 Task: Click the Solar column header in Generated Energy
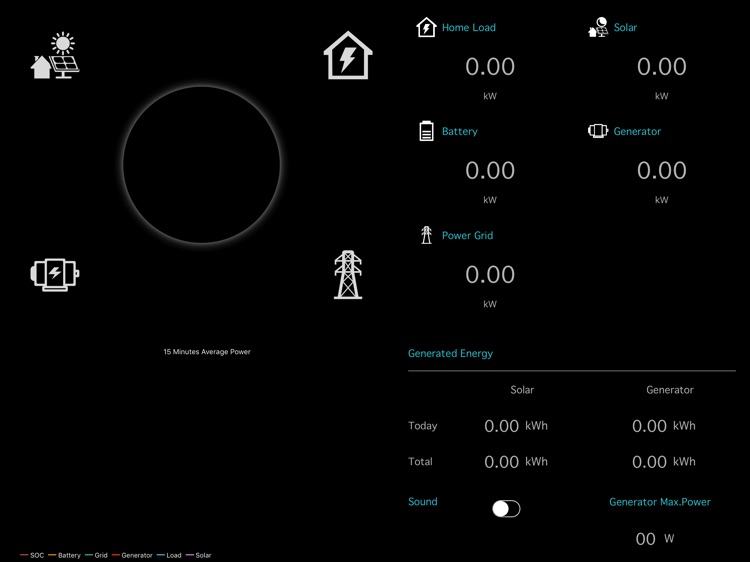pos(522,390)
